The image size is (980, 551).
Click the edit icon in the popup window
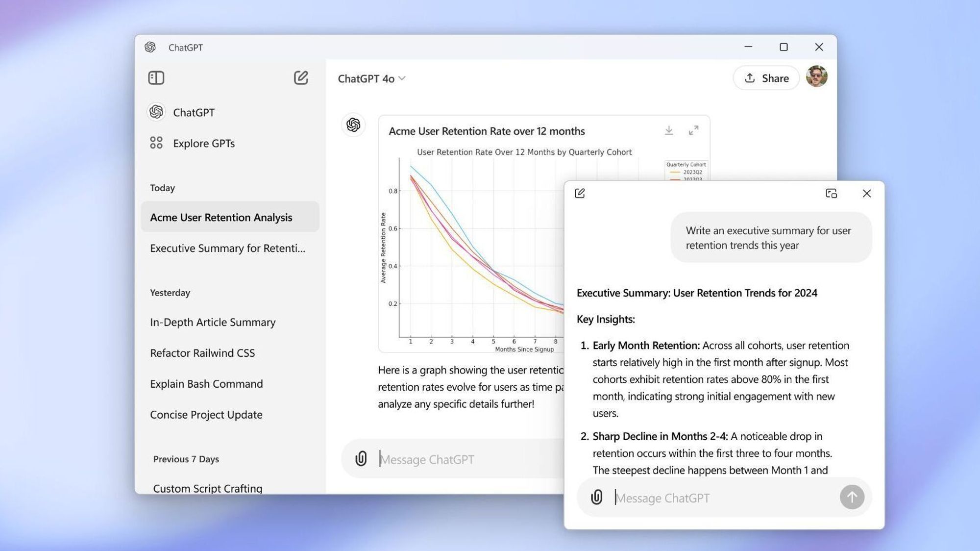pyautogui.click(x=579, y=194)
